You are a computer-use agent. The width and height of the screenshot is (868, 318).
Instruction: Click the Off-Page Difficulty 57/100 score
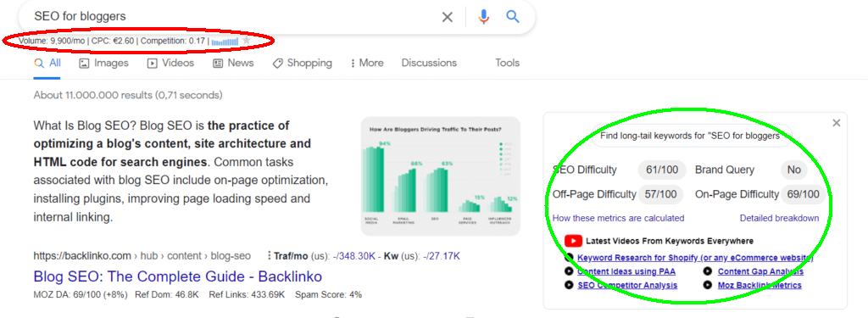pos(662,194)
